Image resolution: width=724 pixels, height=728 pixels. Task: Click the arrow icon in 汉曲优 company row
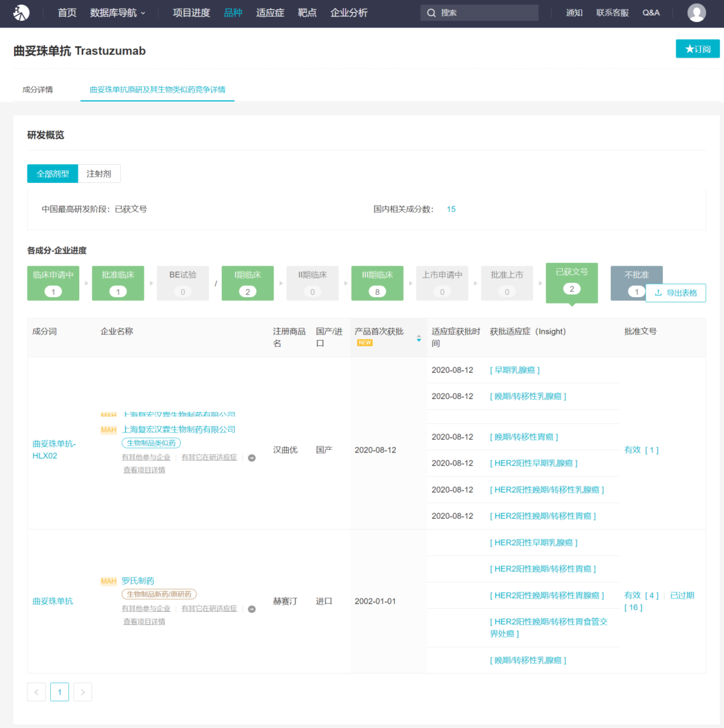[251, 458]
